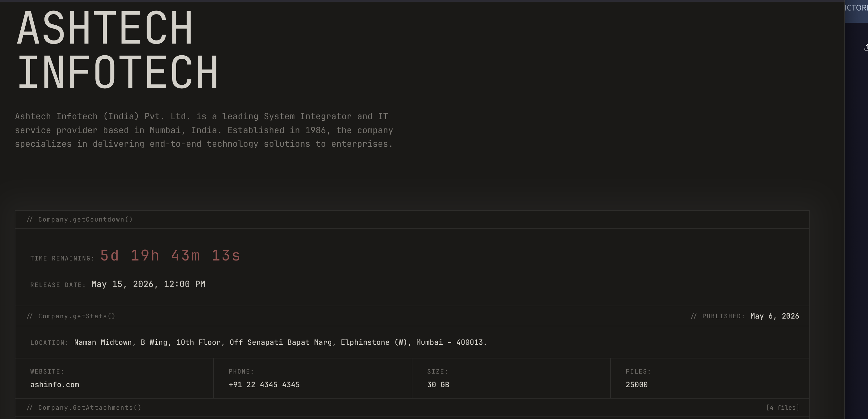This screenshot has width=868, height=419.
Task: Click the FILES label
Action: pos(638,371)
